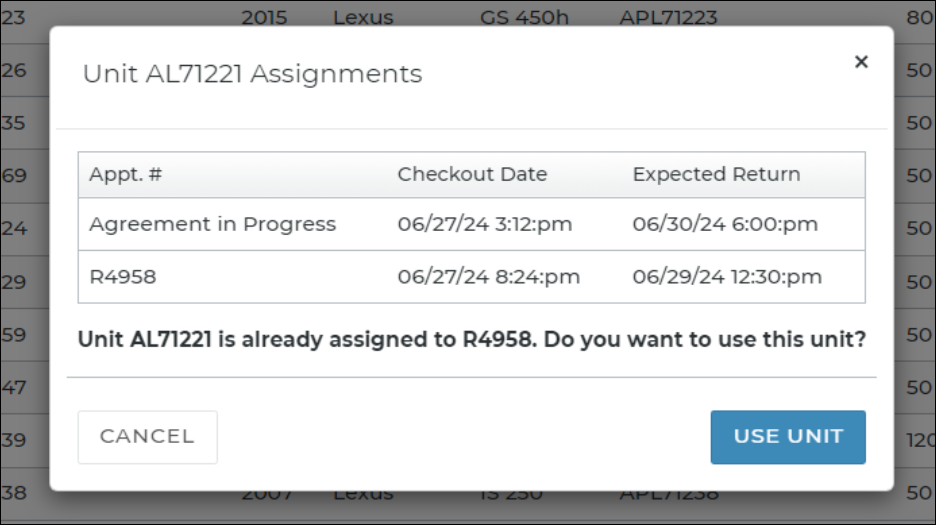The image size is (936, 525).
Task: Click unit APL71223 in background list
Action: coord(668,18)
